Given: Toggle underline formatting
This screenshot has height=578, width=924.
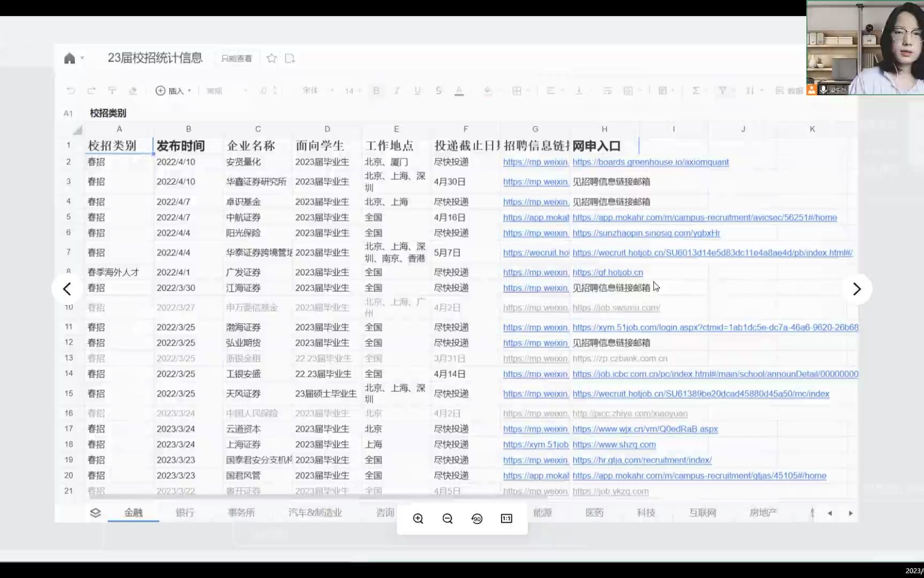Looking at the screenshot, I should [x=418, y=91].
